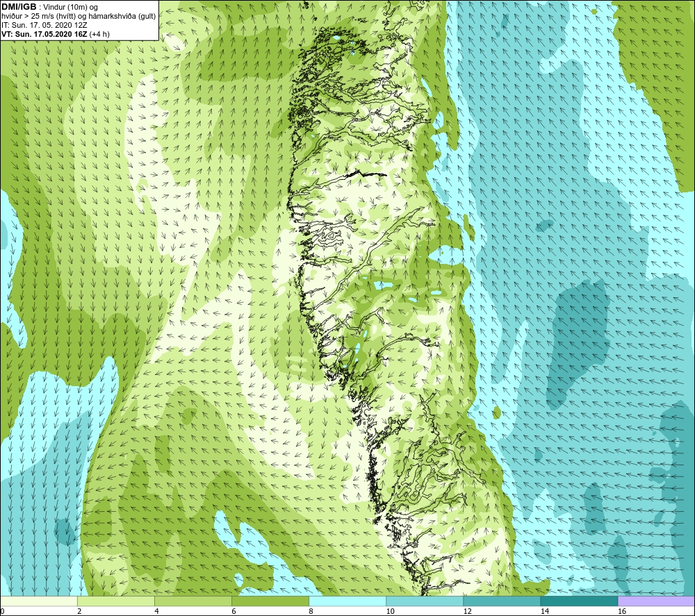695x616 pixels.
Task: Click the 6–8 m/s dark green legend swatch
Action: [270, 601]
